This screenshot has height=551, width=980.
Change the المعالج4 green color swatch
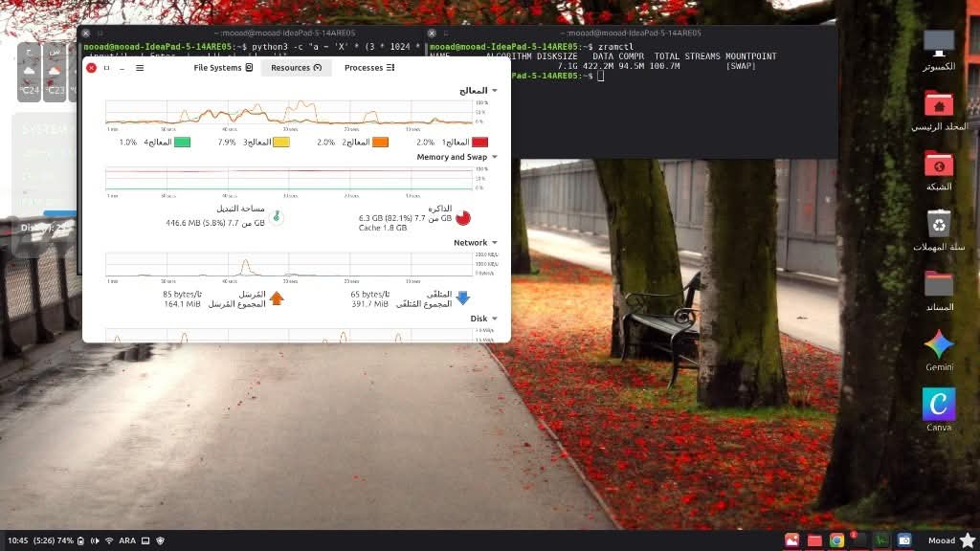click(x=182, y=143)
